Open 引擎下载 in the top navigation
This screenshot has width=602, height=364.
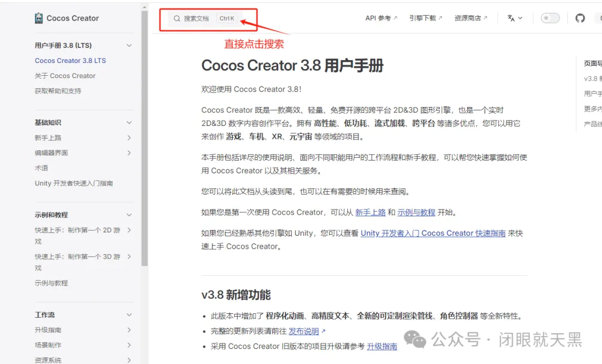[x=426, y=18]
